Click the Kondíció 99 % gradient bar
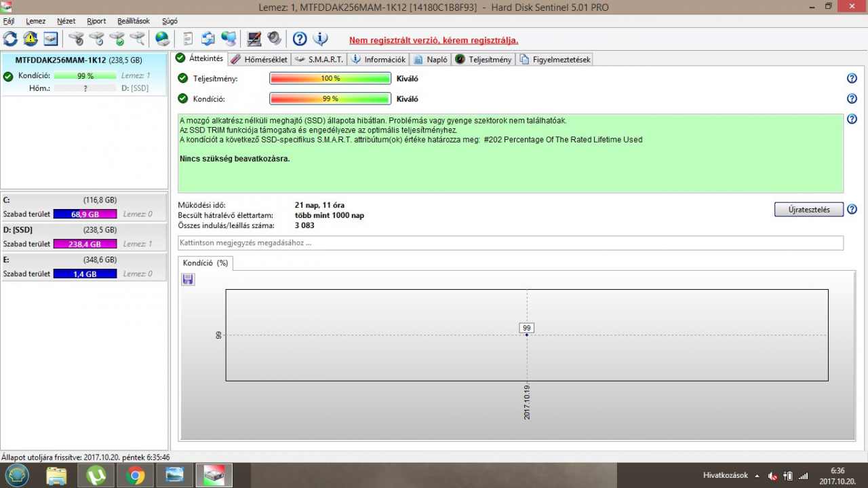The width and height of the screenshot is (868, 488). coord(330,99)
